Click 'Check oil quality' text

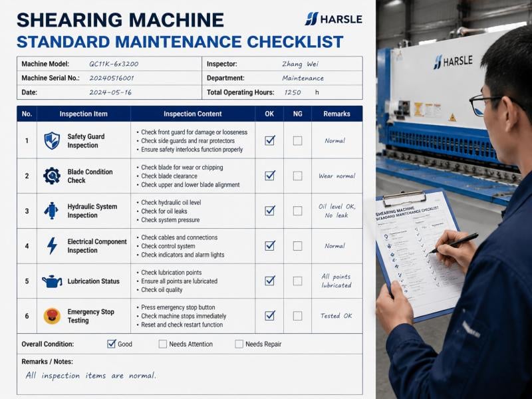pos(162,290)
